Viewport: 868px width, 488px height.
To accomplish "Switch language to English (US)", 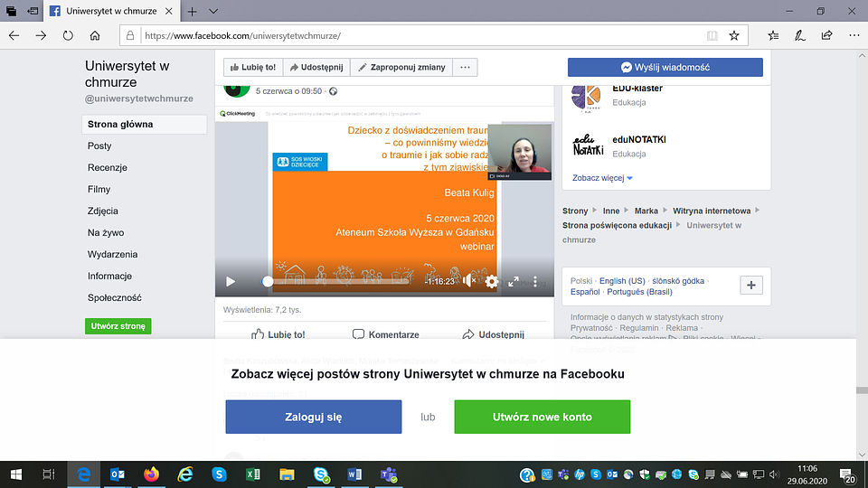I will [622, 281].
